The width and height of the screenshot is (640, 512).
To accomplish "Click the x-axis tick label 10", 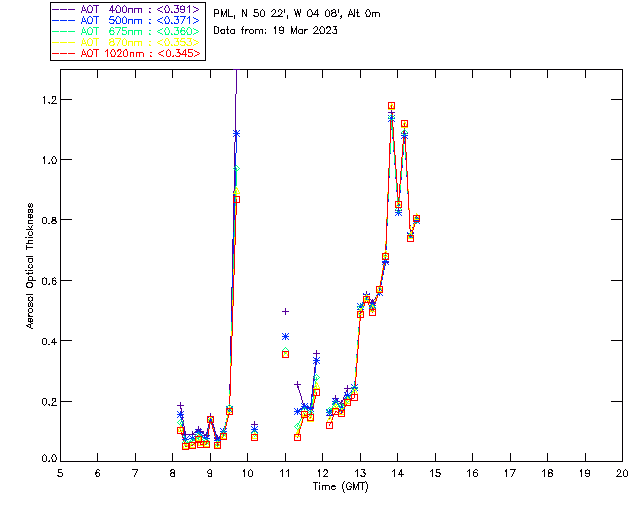I will point(247,473).
